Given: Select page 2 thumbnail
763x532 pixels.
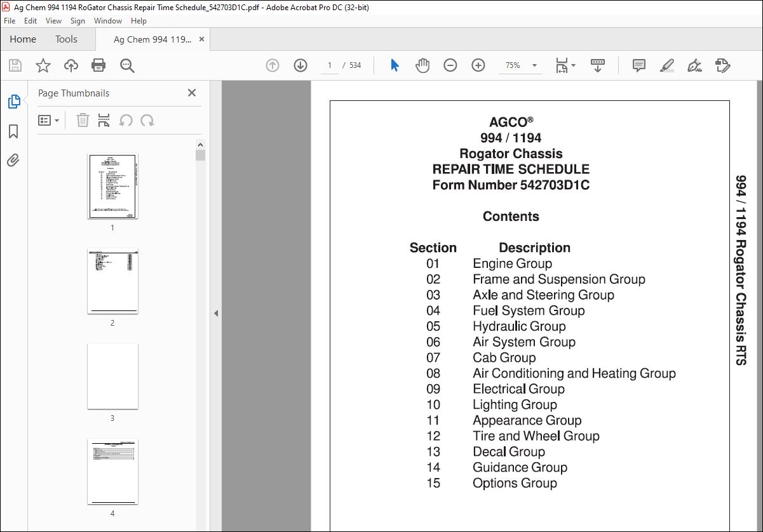Looking at the screenshot, I should point(112,281).
